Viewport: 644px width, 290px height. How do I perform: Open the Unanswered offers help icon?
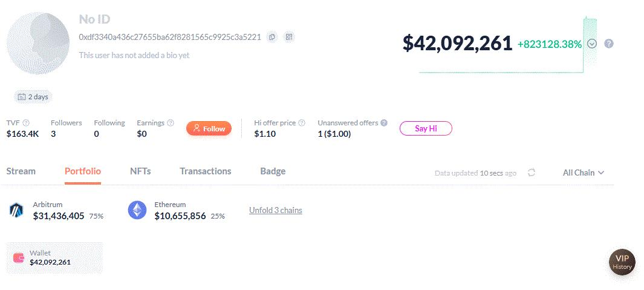[384, 123]
